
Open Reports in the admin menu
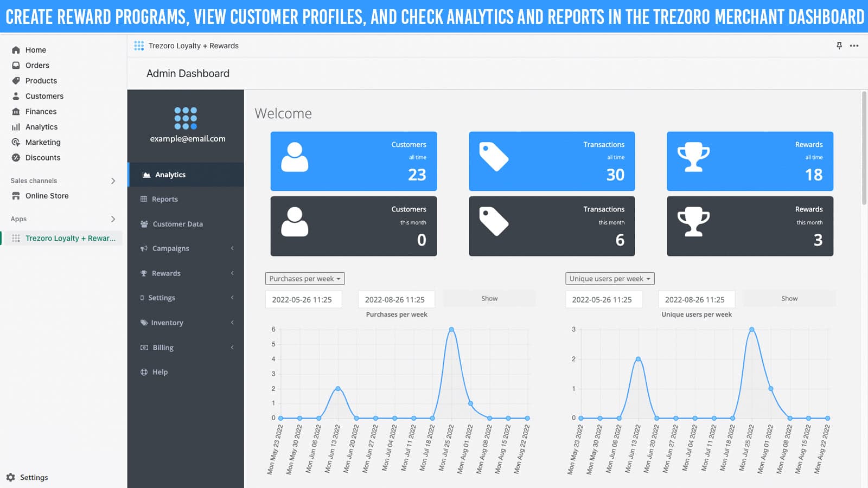click(x=186, y=199)
